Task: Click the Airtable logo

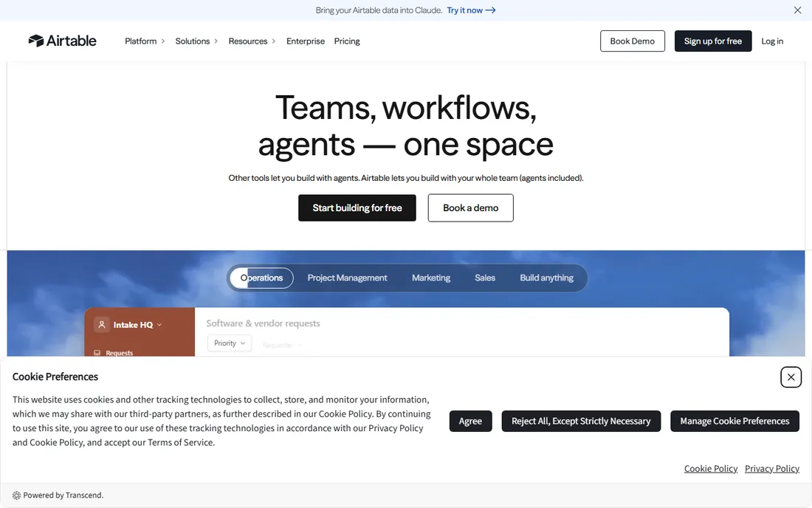Action: [62, 41]
